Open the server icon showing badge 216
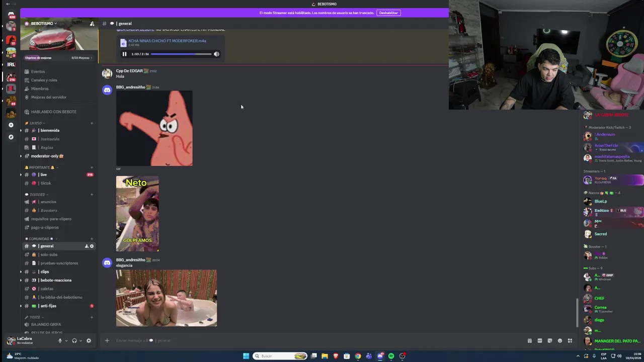 [x=11, y=76]
